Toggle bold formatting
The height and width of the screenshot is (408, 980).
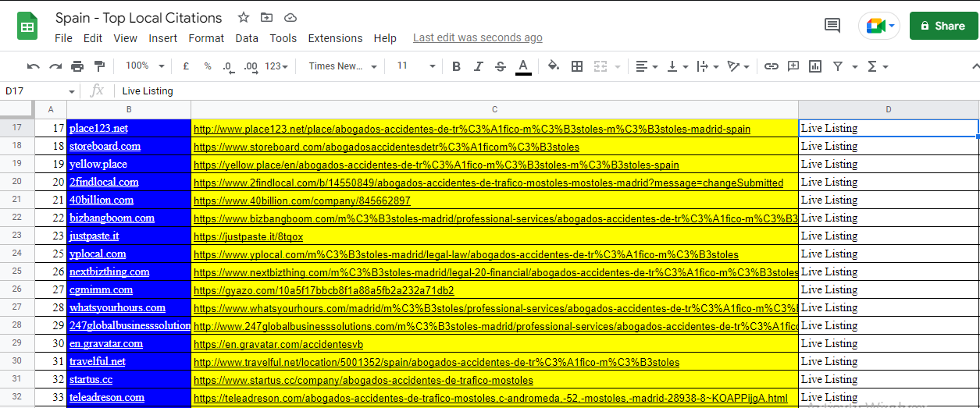pos(457,66)
